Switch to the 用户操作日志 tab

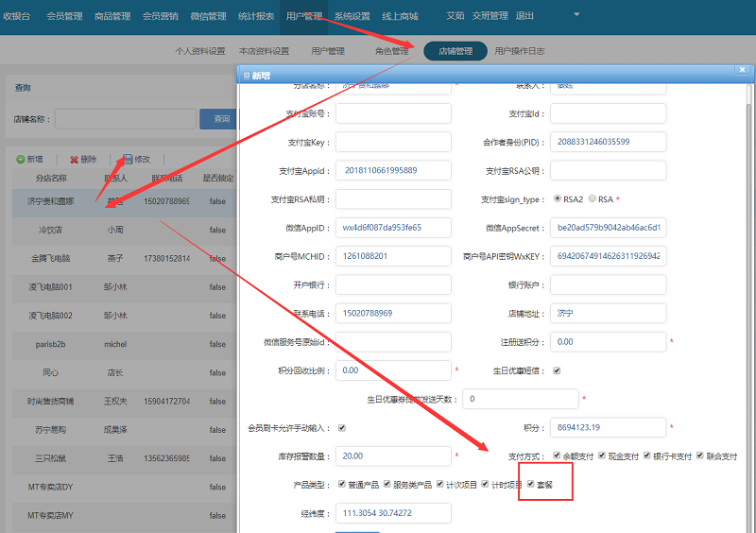pos(523,51)
